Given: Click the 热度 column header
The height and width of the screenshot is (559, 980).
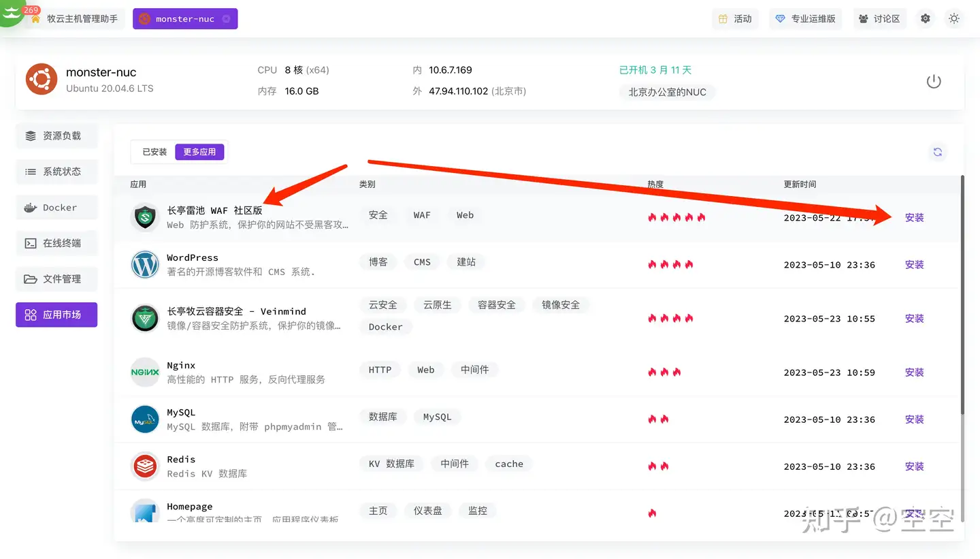Looking at the screenshot, I should (x=655, y=185).
